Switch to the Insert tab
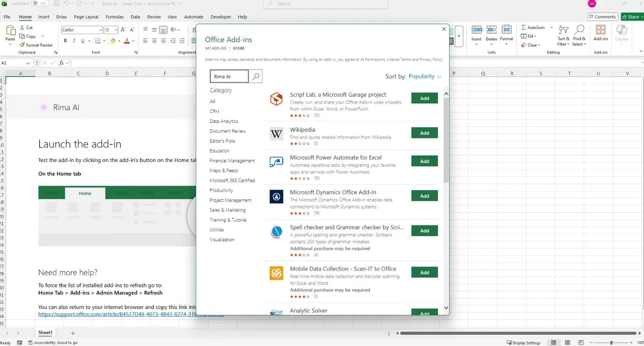This screenshot has width=644, height=346. coord(44,17)
